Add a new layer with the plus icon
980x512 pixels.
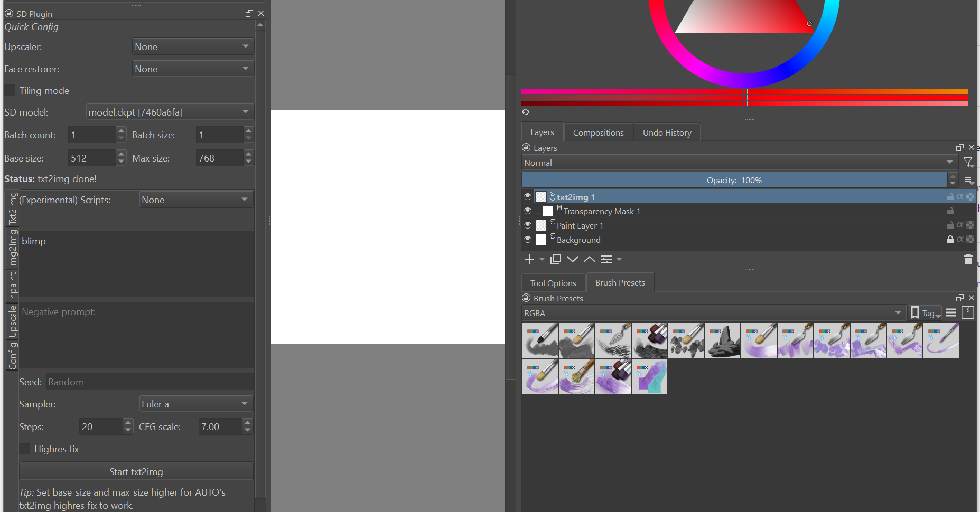pos(529,259)
